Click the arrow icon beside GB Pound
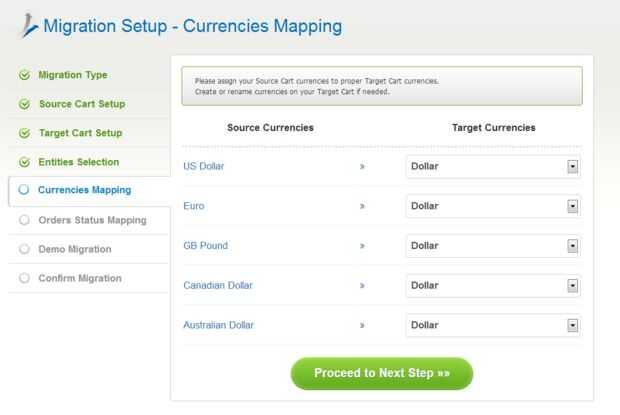The width and height of the screenshot is (620, 415). click(362, 246)
